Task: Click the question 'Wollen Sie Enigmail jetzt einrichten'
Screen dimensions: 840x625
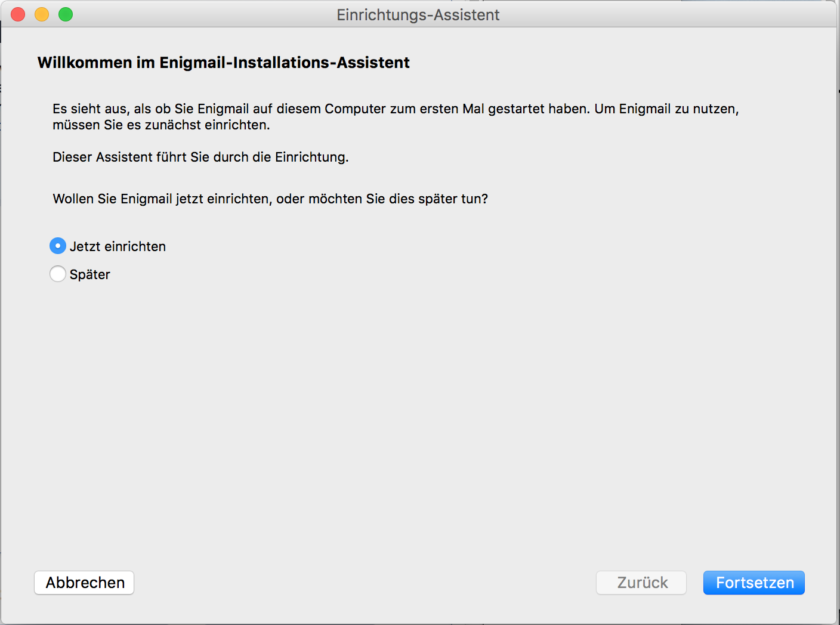Action: (x=270, y=199)
